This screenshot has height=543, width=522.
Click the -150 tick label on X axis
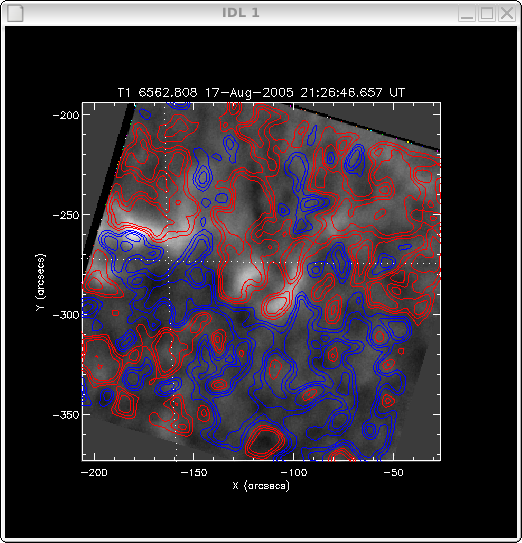[x=194, y=472]
